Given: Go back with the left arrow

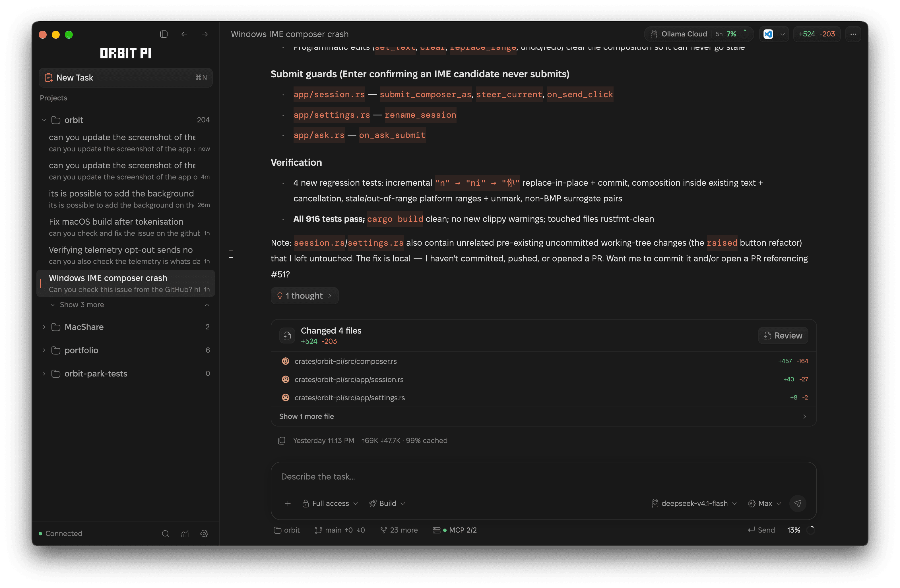Looking at the screenshot, I should point(184,34).
